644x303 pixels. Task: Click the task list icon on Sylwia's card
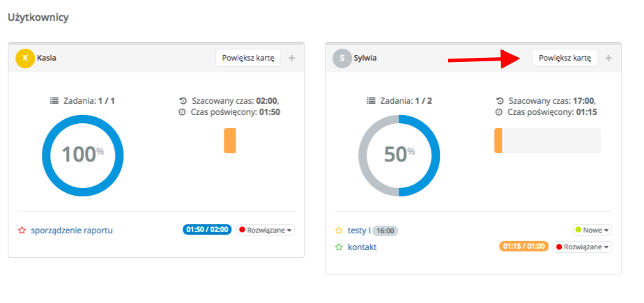(371, 100)
